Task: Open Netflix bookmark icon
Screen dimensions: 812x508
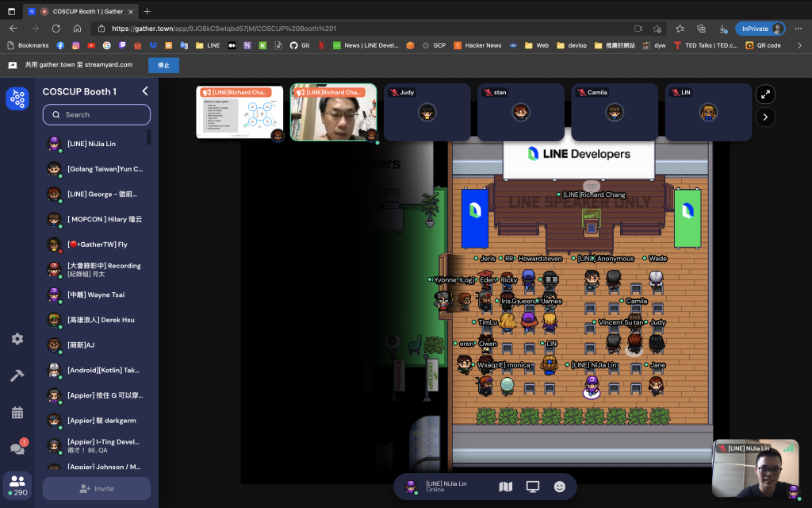Action: 321,45
